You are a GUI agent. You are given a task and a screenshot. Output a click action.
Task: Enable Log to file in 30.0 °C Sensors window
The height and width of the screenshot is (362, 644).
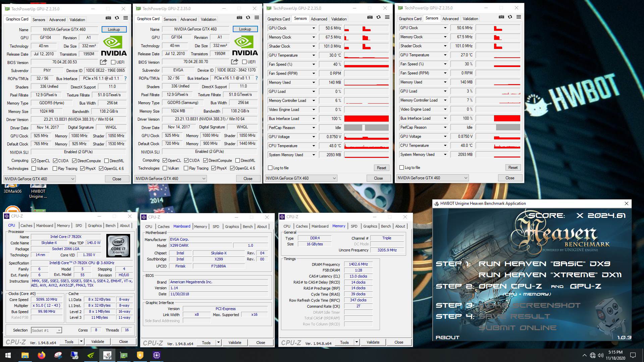(270, 168)
